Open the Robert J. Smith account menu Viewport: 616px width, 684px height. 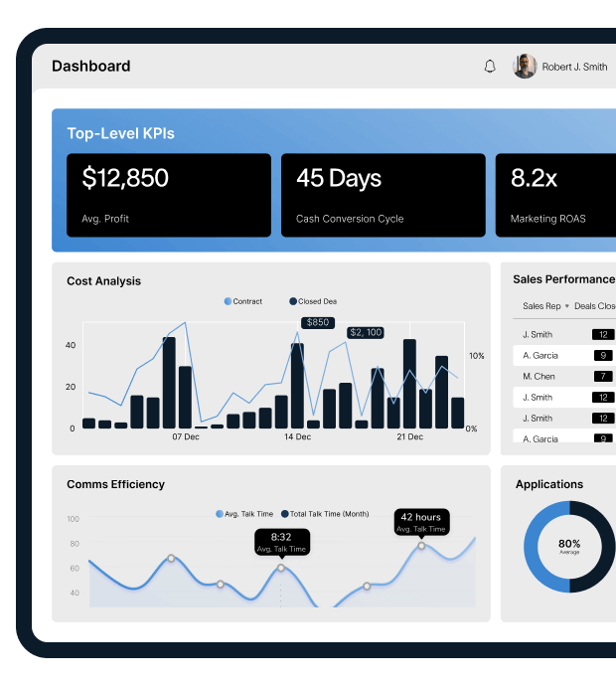[x=574, y=67]
